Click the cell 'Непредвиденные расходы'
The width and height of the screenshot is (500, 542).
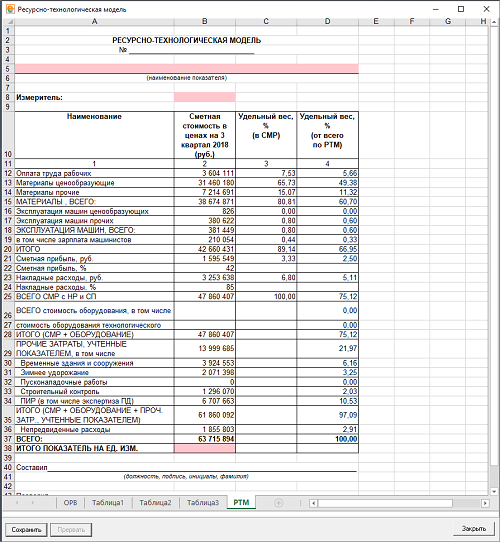pos(94,429)
